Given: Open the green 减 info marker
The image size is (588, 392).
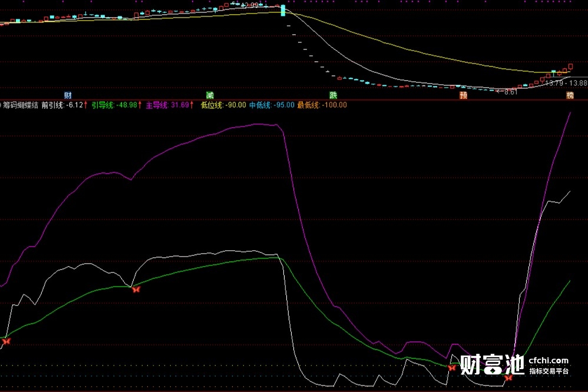Looking at the screenshot, I should tap(210, 95).
